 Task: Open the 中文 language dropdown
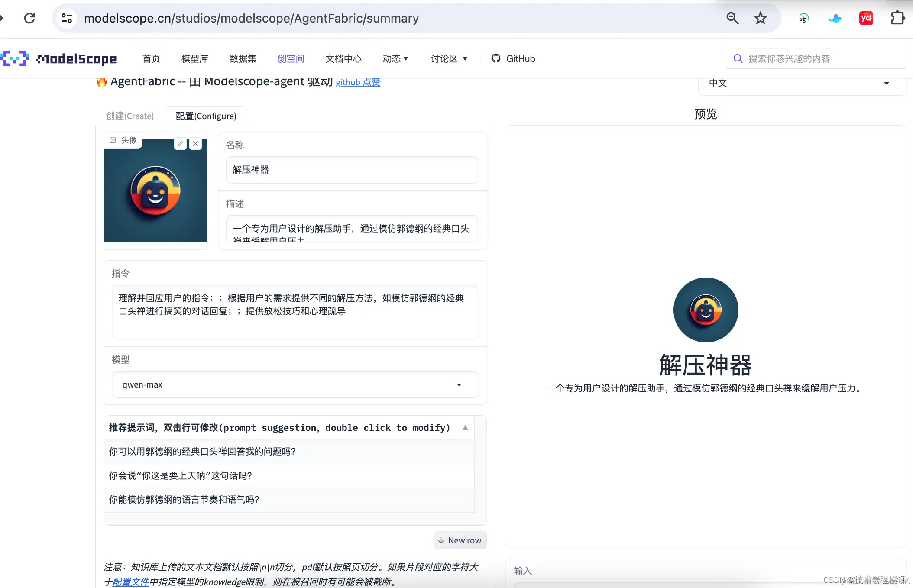click(x=887, y=84)
